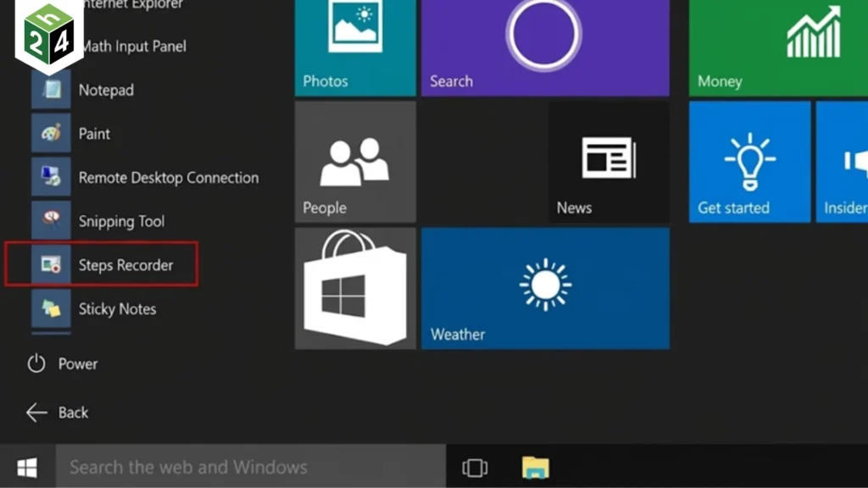The height and width of the screenshot is (488, 868).
Task: Click the Search the web and Windows box
Action: (250, 467)
